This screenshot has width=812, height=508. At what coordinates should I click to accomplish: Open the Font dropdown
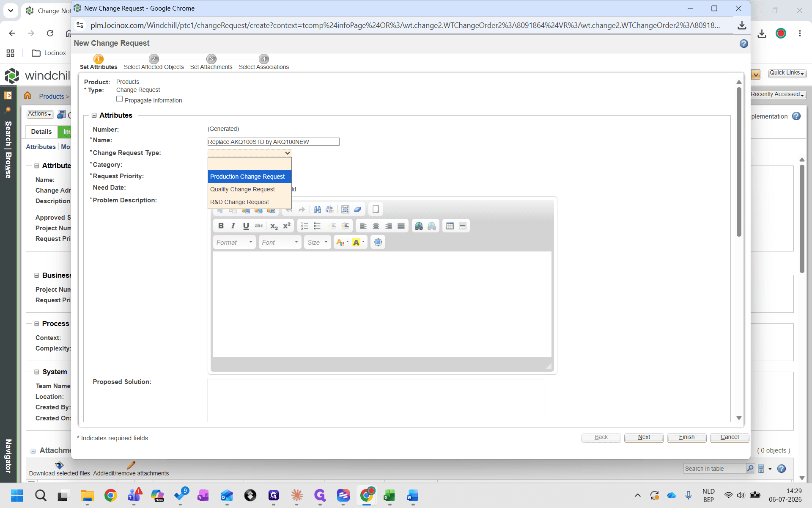tap(280, 242)
